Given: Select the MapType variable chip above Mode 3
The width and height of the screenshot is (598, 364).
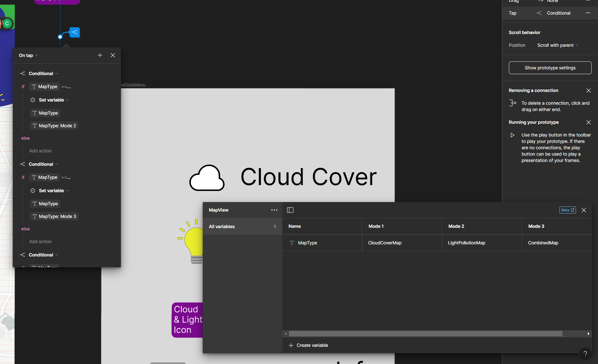Looking at the screenshot, I should click(x=45, y=204).
